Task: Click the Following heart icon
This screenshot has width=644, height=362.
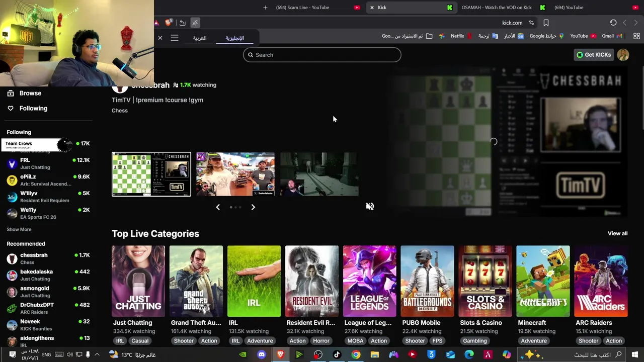Action: (11, 108)
